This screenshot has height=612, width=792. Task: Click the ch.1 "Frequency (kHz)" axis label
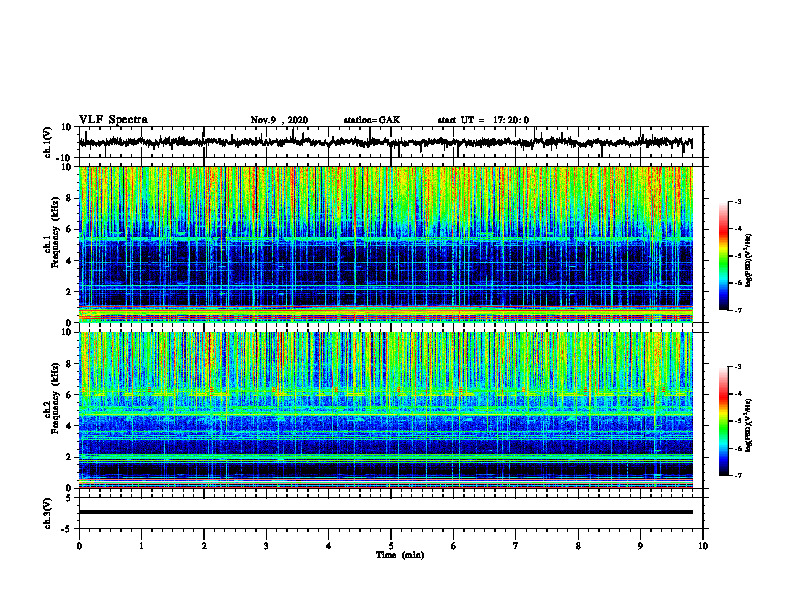54,232
